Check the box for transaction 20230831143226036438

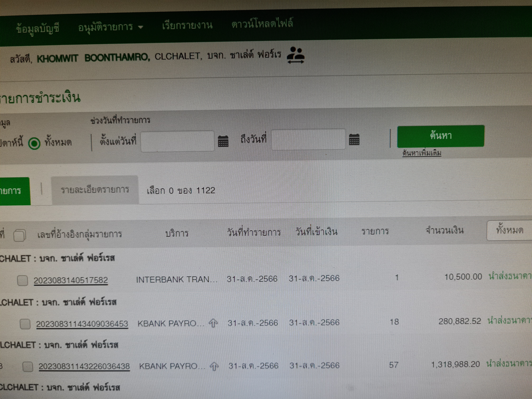[28, 367]
